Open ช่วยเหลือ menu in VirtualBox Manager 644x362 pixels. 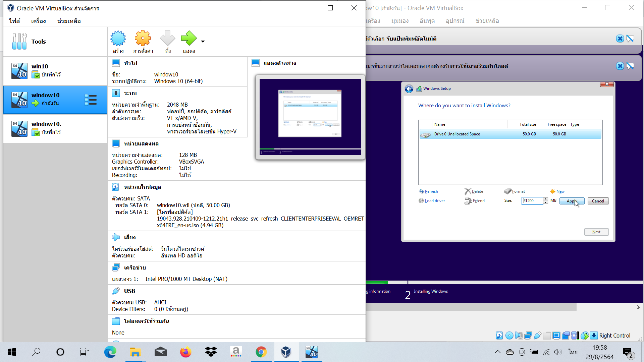(x=69, y=21)
